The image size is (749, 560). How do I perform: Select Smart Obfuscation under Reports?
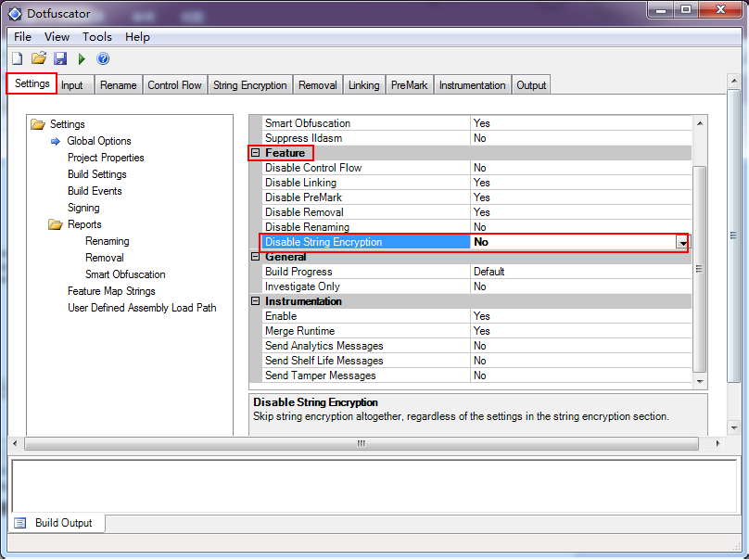pos(125,274)
